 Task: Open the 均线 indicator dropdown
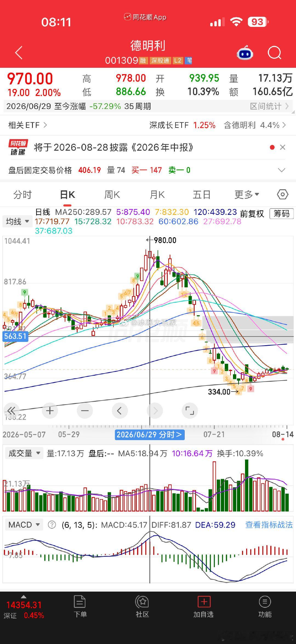[x=18, y=221]
